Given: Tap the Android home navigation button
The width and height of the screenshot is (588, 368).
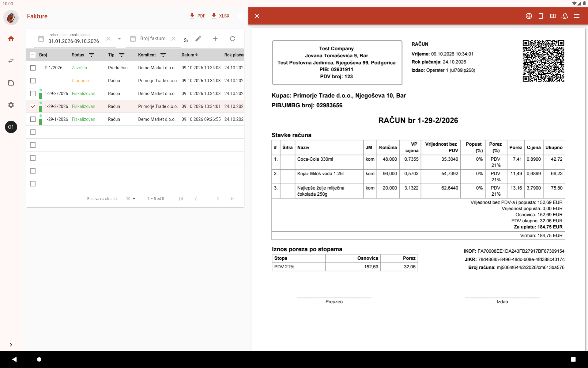Looking at the screenshot, I should (x=39, y=359).
